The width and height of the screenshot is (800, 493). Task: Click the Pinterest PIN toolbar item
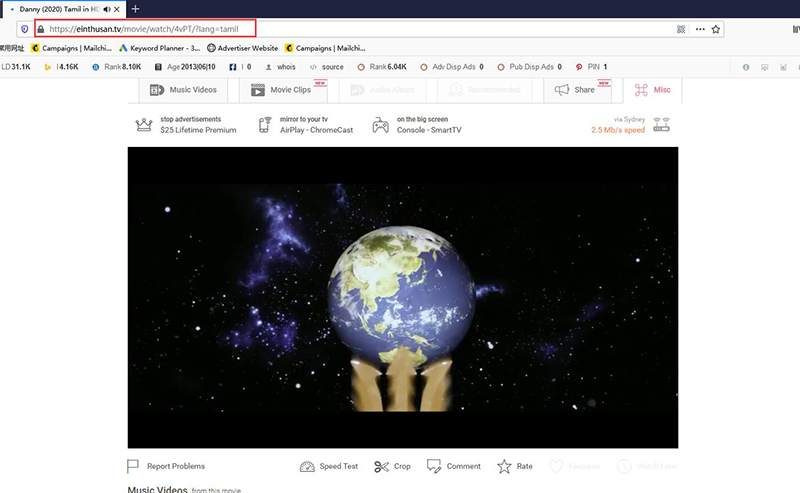coord(591,67)
